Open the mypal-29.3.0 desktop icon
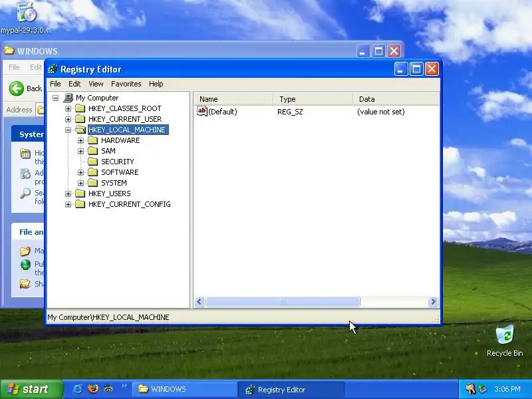Image resolution: width=532 pixels, height=399 pixels. point(26,17)
